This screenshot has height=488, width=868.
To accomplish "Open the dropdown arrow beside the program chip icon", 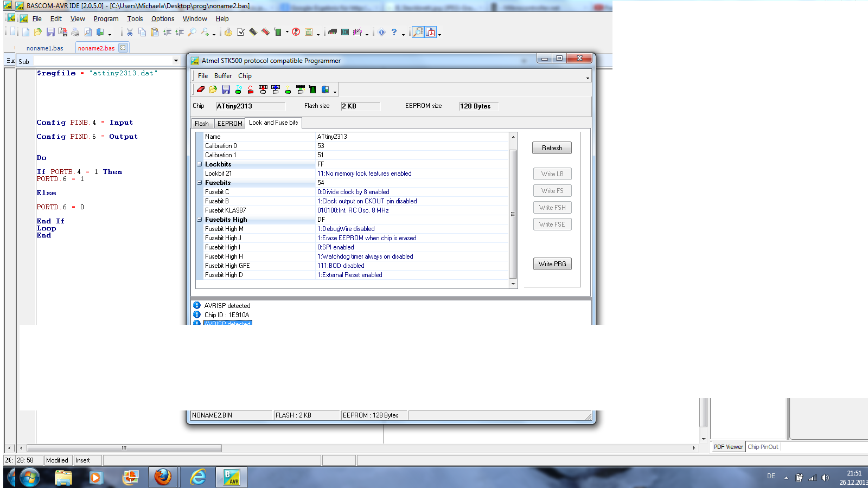I will pyautogui.click(x=287, y=32).
